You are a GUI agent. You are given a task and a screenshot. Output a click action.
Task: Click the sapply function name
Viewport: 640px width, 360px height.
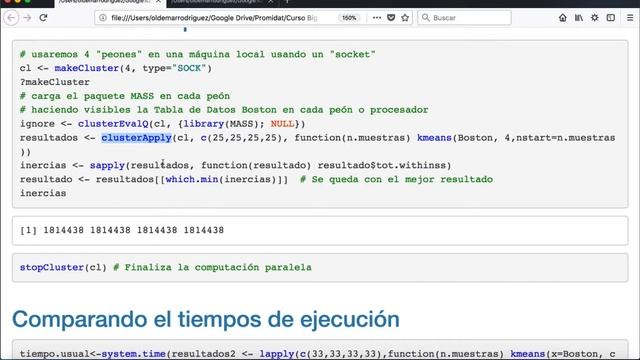[x=107, y=165]
